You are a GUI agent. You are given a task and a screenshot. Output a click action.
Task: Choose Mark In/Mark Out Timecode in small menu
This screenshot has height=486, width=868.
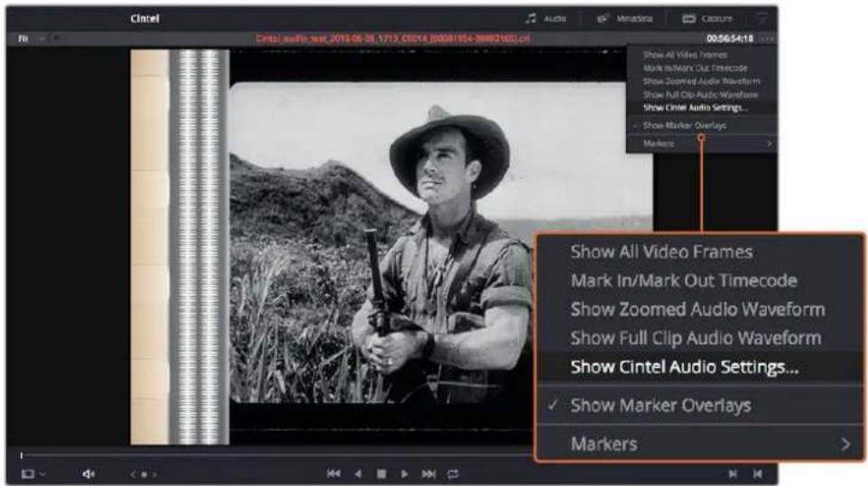695,68
